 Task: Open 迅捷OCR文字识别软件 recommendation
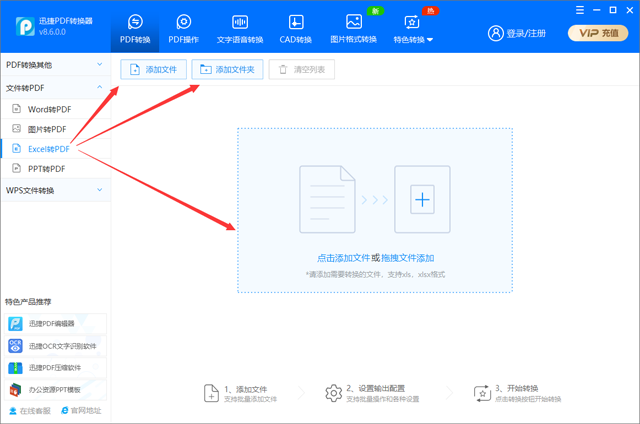tap(56, 346)
